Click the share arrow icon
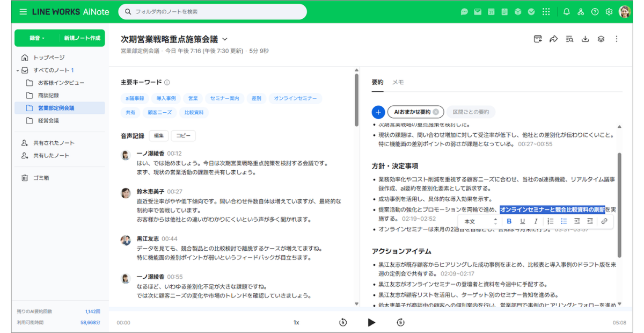The image size is (644, 333). pyautogui.click(x=553, y=39)
